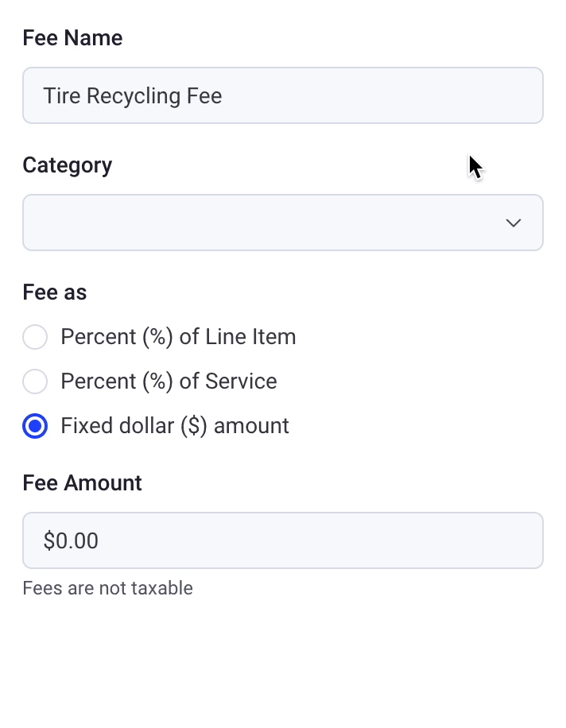Click the Tire Recycling Fee text box

283,95
